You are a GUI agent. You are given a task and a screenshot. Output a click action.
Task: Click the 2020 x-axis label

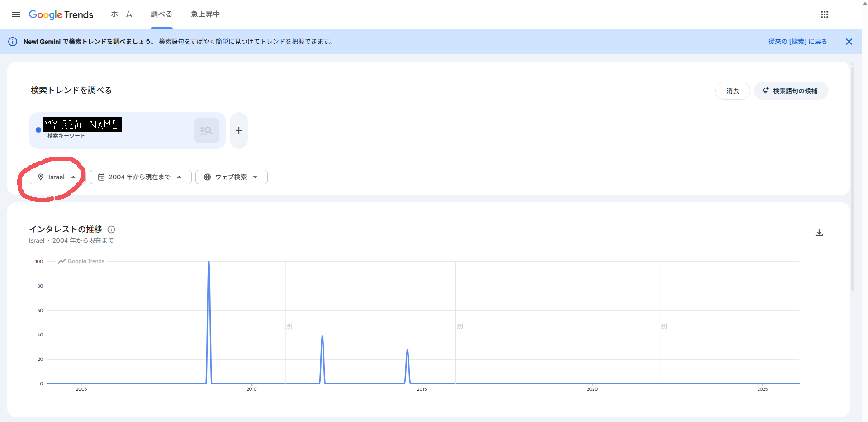tap(592, 389)
